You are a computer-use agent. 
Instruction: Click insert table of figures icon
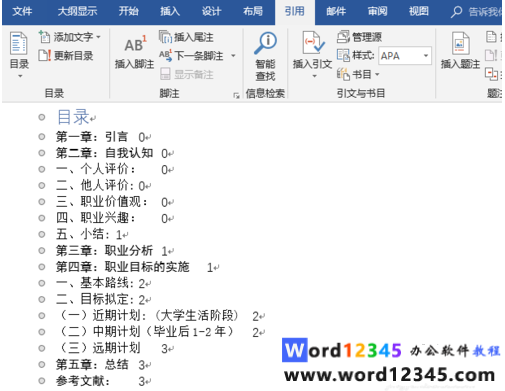[491, 37]
